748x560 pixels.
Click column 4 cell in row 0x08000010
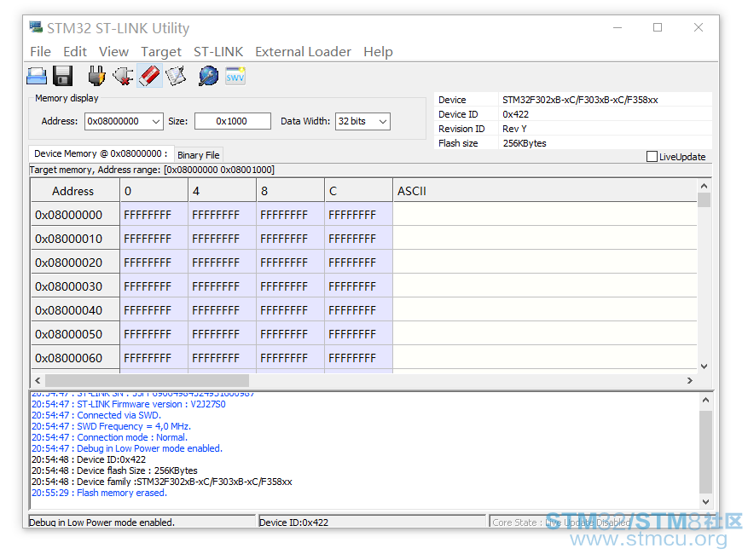pos(223,239)
